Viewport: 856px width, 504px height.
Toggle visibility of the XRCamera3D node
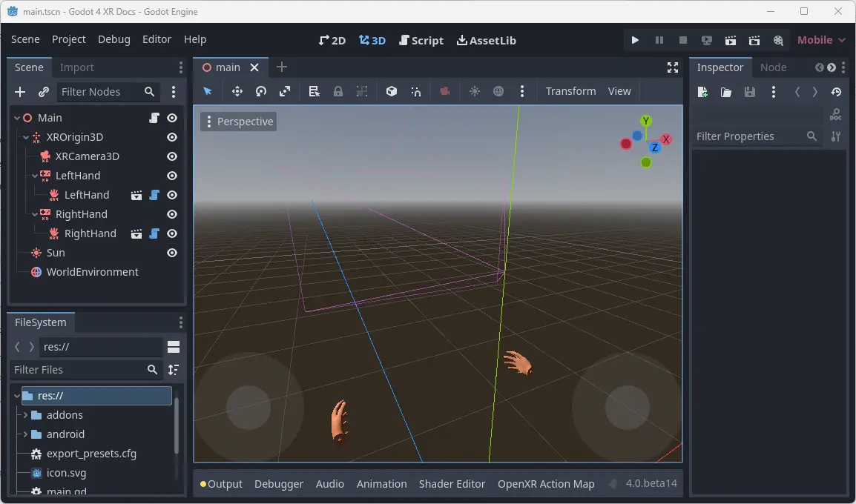point(171,156)
